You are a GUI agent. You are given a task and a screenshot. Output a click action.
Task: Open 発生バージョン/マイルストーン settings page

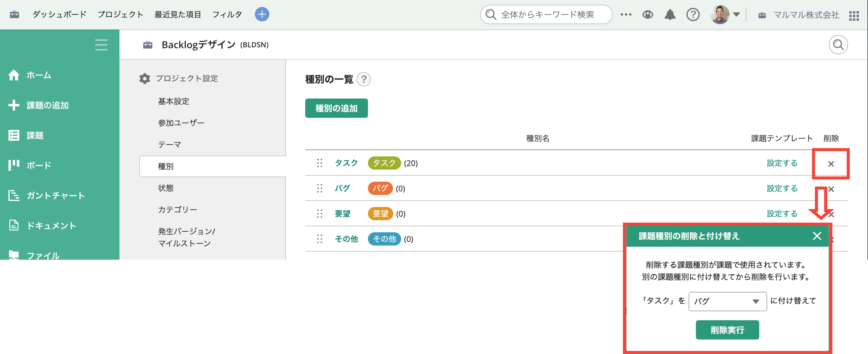pos(186,237)
